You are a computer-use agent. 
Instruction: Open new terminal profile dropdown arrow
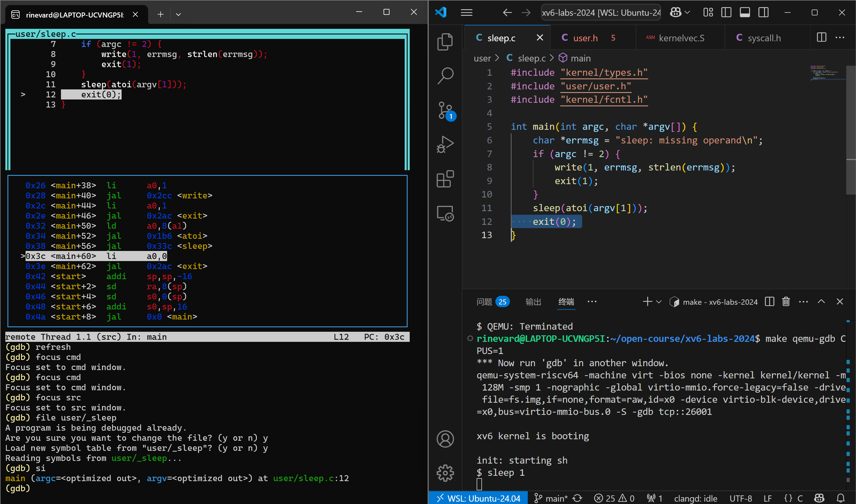click(659, 301)
